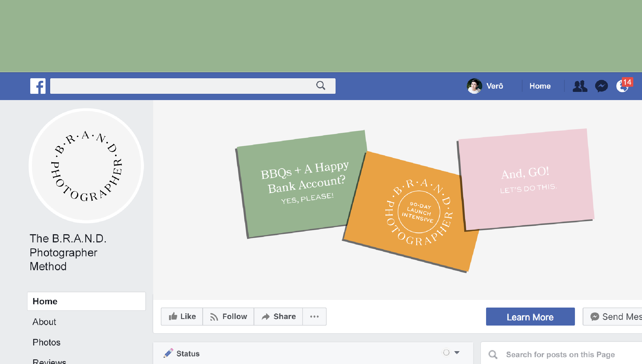Open the Messenger icon in header
642x364 pixels.
point(601,86)
